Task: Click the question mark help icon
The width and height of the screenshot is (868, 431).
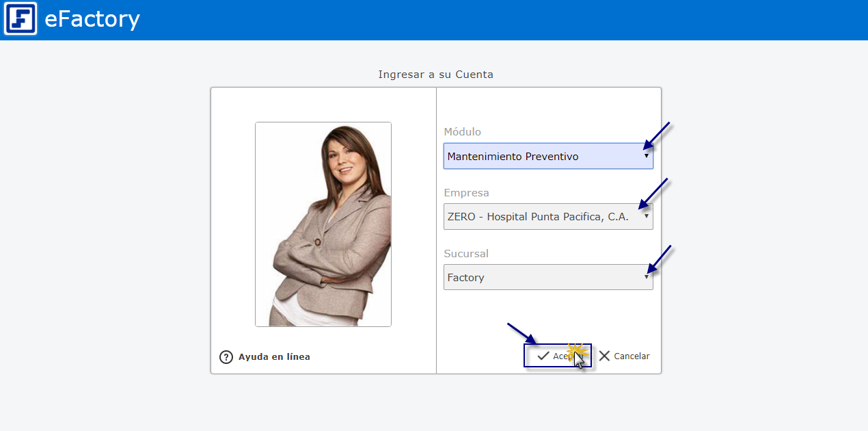Action: (x=226, y=357)
